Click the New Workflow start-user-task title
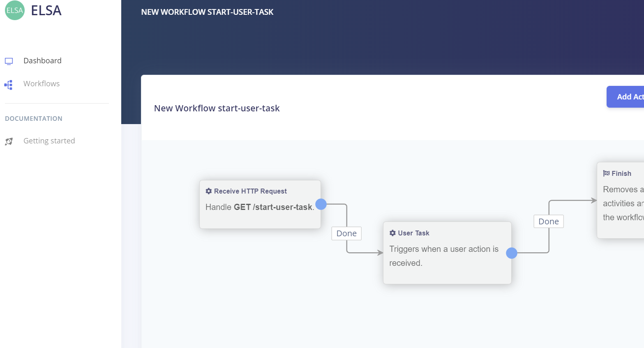The height and width of the screenshot is (348, 644). (x=217, y=108)
